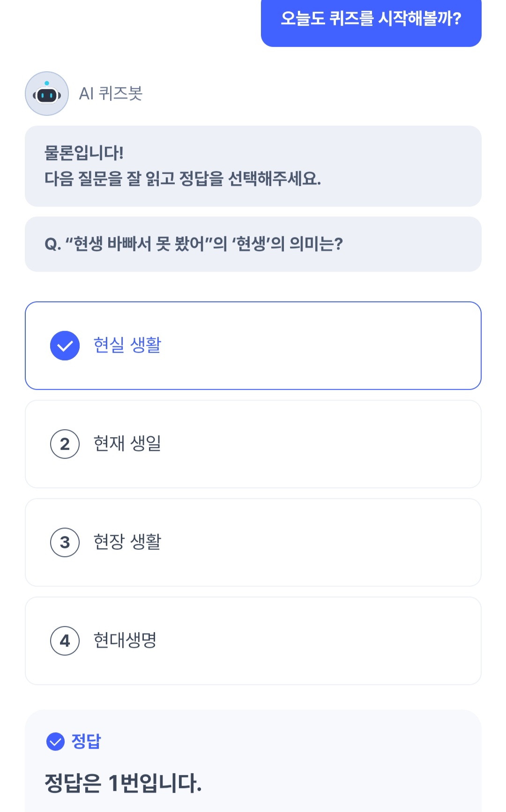Click the 정답 heading label
The image size is (506, 812).
click(86, 741)
